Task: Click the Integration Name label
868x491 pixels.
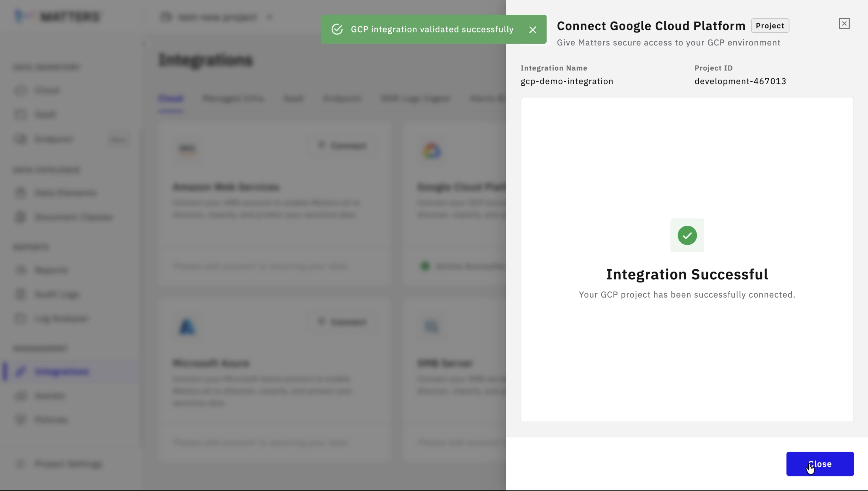Action: (x=554, y=68)
